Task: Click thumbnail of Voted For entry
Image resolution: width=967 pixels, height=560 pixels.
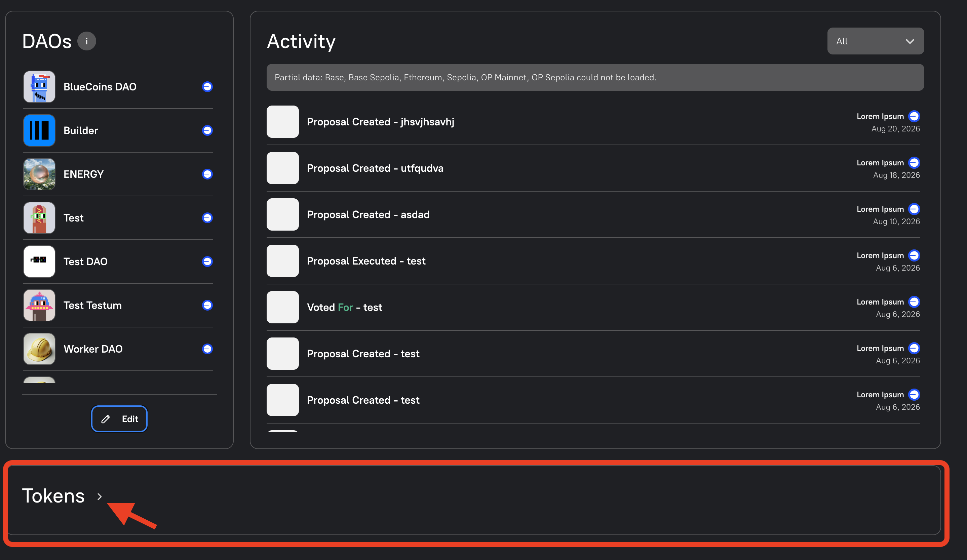Action: (x=283, y=308)
